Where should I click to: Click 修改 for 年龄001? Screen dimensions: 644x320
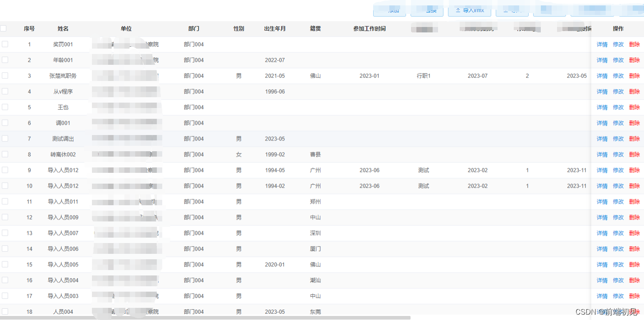pyautogui.click(x=618, y=60)
